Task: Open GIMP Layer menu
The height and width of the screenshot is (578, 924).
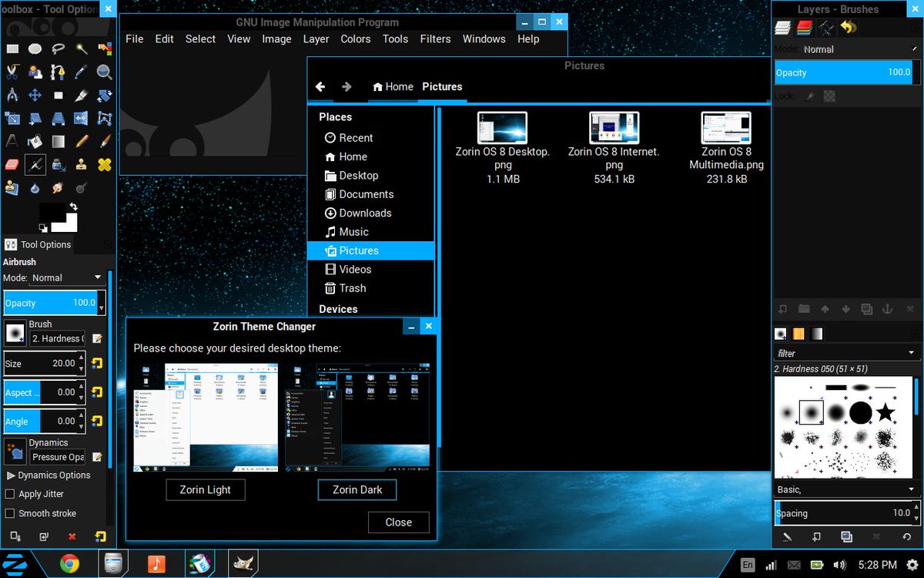Action: tap(316, 39)
